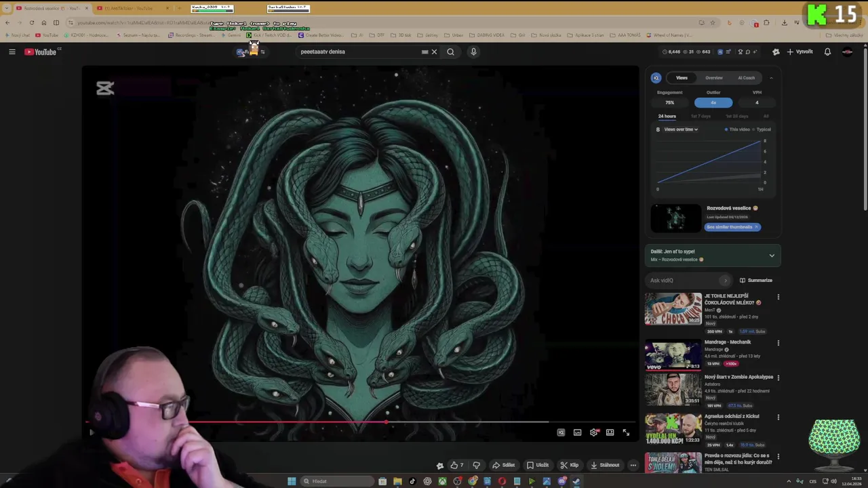Select the 24 hours time range

point(667,116)
